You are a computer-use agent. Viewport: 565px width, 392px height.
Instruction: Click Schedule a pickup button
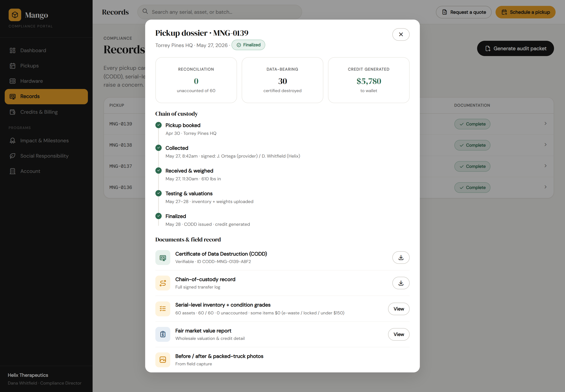coord(525,12)
